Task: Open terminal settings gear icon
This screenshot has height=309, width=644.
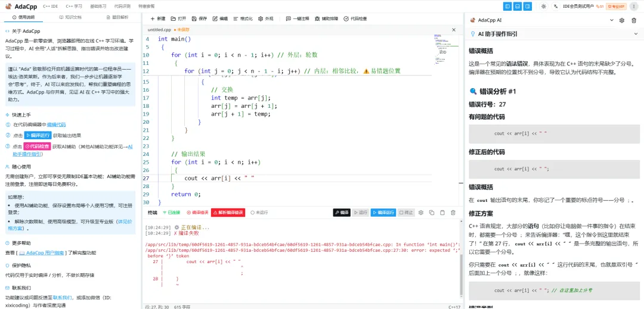Action: point(421,213)
